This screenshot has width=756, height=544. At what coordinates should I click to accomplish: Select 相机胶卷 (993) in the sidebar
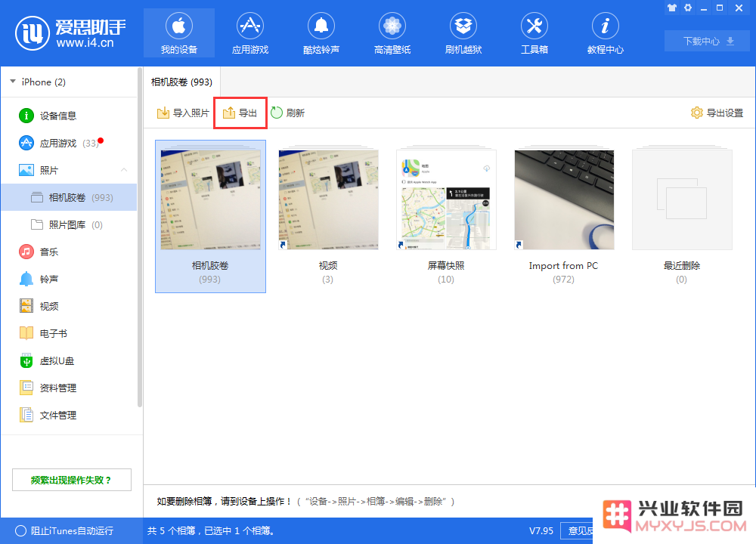tap(69, 197)
